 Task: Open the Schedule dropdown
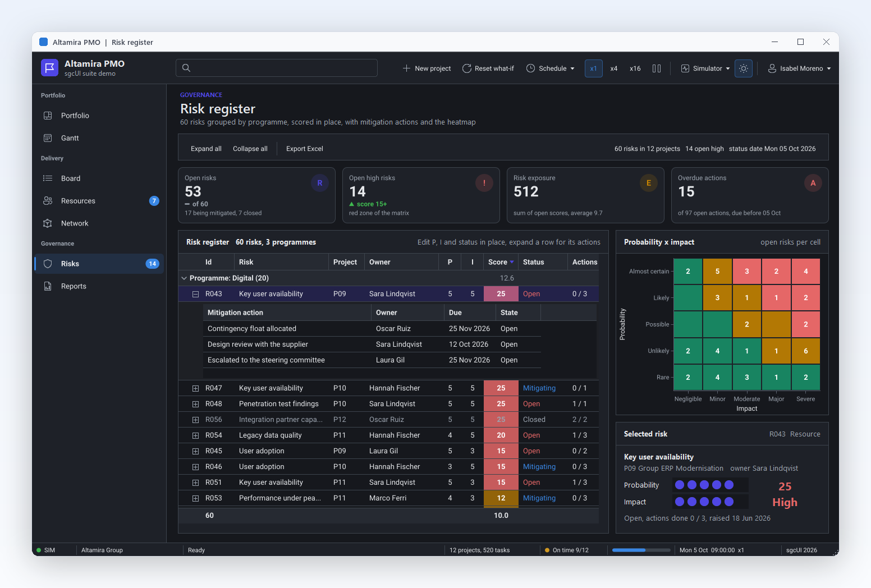point(551,68)
